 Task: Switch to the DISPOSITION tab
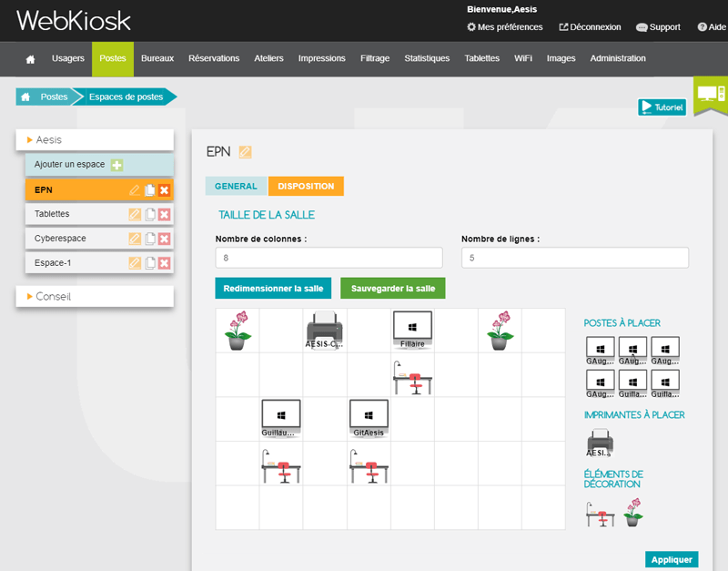306,186
